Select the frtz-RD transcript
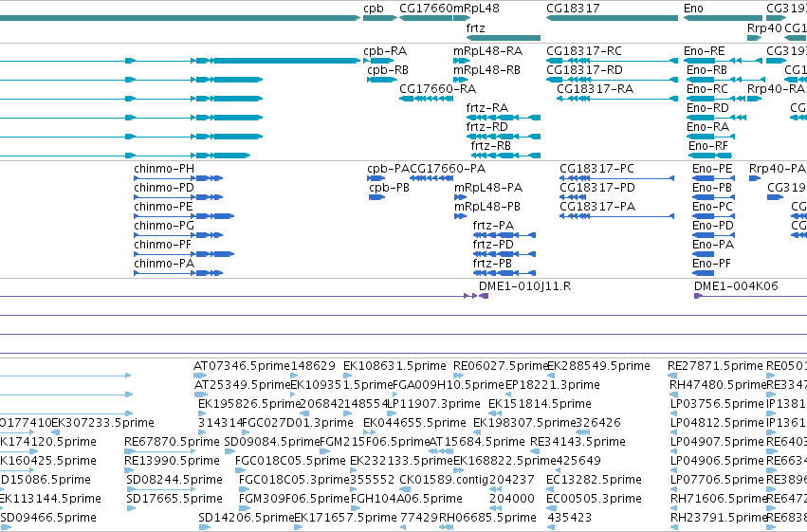Viewport: 807px width, 532px height. (504, 137)
